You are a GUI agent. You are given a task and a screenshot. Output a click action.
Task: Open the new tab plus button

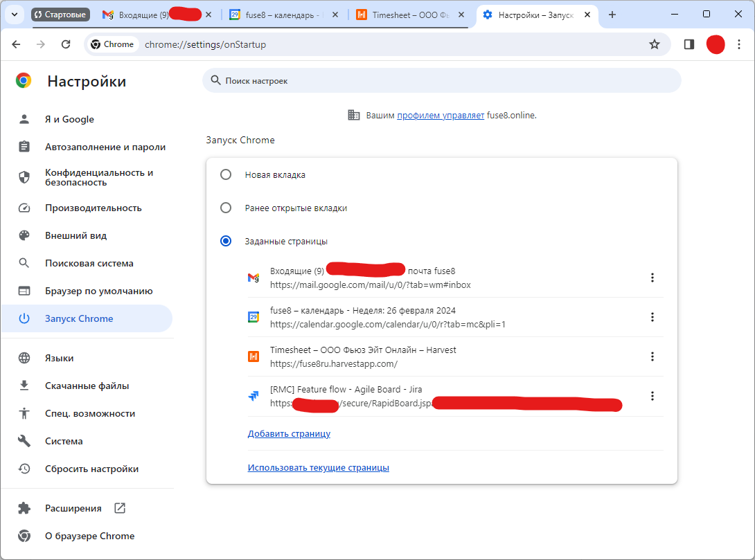click(612, 15)
